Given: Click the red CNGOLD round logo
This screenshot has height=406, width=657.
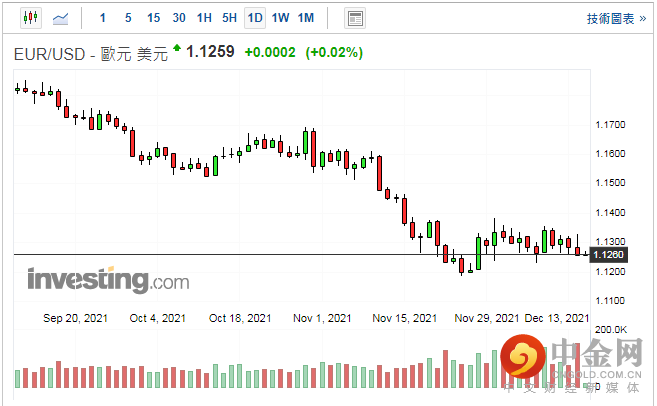Looking at the screenshot, I should tap(523, 357).
